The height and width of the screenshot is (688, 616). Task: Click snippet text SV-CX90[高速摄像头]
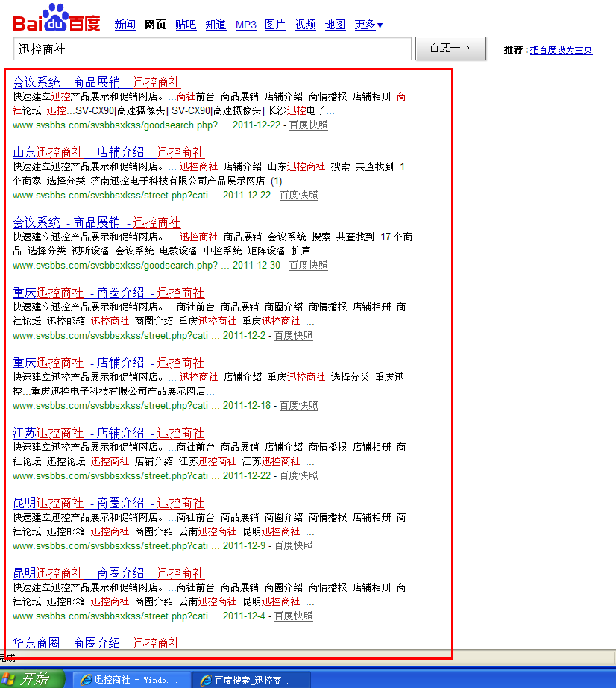click(x=122, y=110)
